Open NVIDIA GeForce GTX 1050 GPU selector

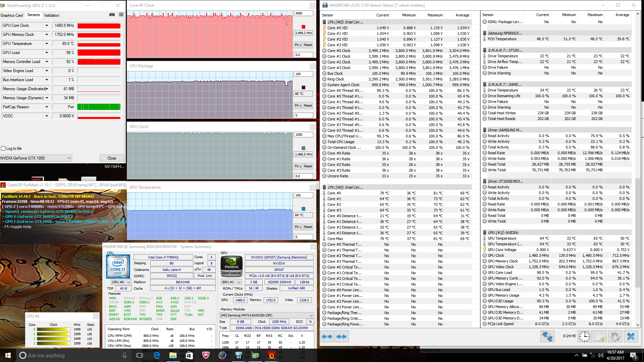pos(36,158)
